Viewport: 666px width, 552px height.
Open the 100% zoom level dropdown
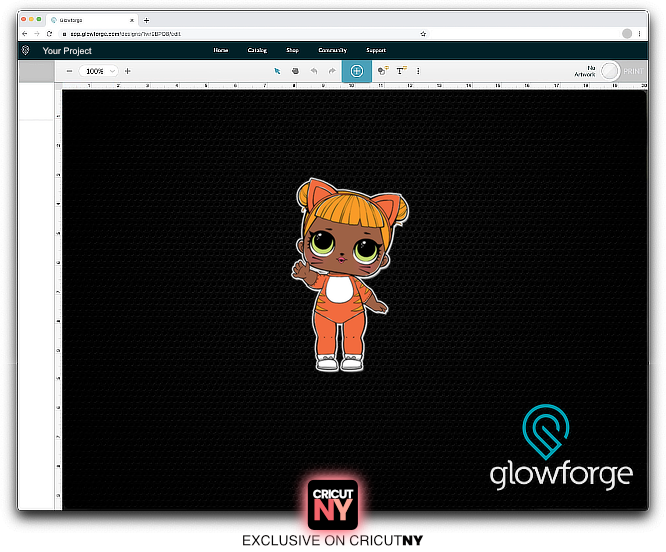99,71
